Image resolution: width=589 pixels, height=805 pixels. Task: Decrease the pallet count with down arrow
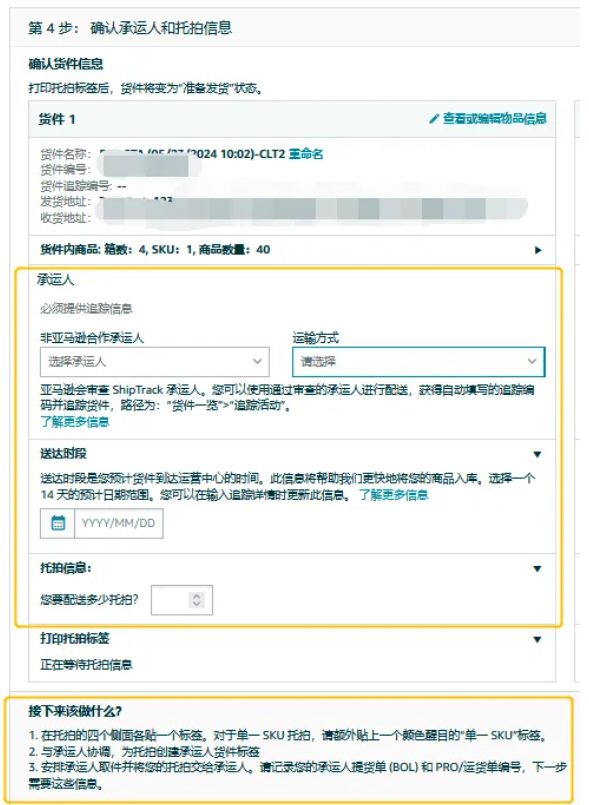pos(197,604)
